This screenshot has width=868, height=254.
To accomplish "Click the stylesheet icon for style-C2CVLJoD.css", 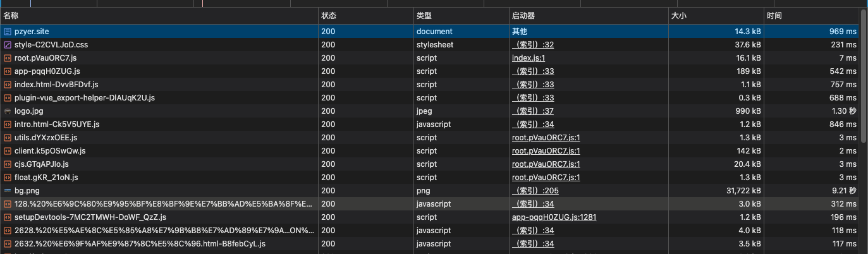I will [7, 45].
